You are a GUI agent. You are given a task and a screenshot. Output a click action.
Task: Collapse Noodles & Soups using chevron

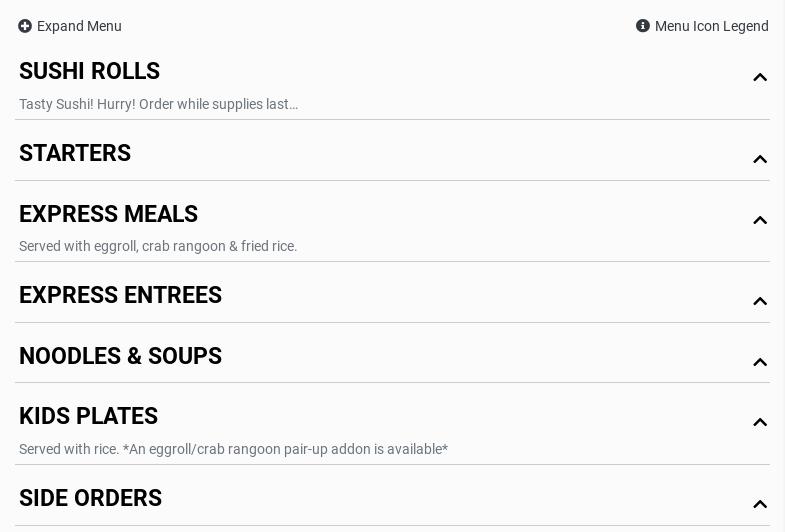760,363
